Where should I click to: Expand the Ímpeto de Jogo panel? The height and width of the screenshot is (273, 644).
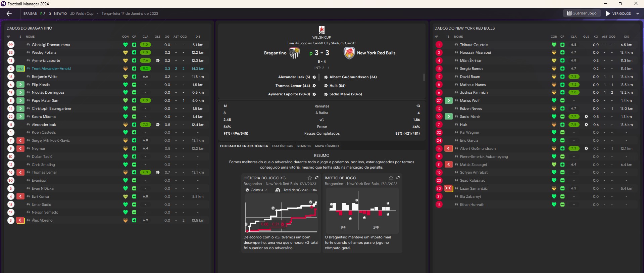(x=398, y=178)
